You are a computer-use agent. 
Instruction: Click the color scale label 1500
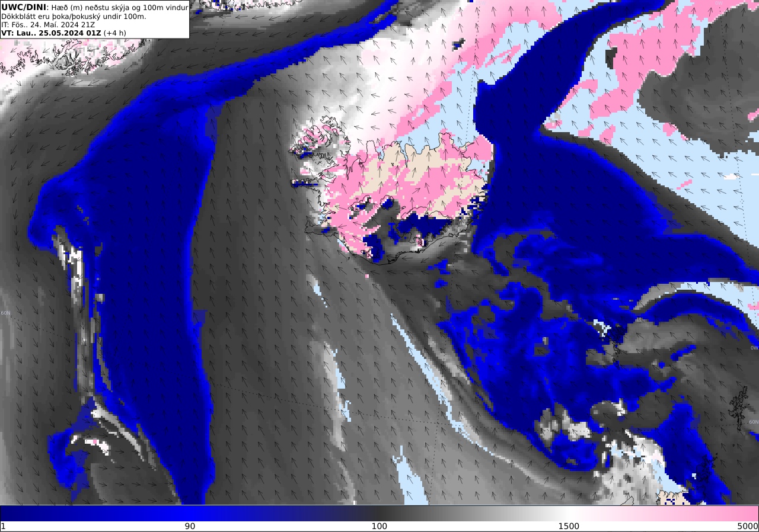pos(569,526)
